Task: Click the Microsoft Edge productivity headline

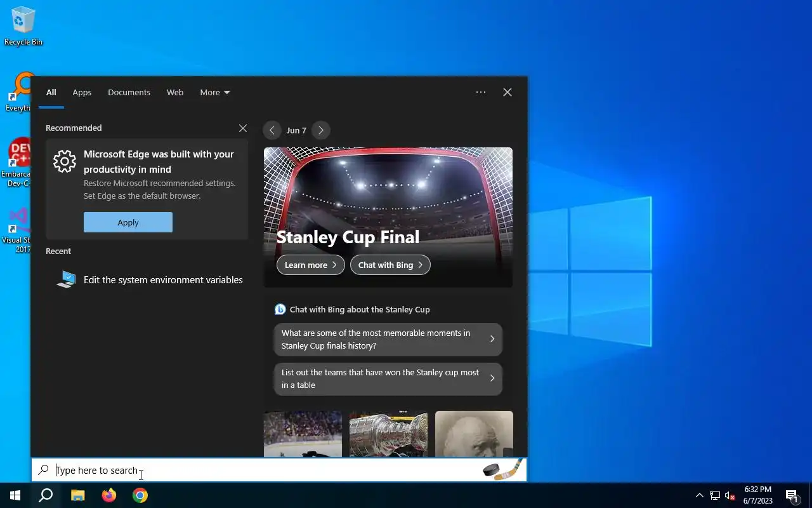Action: pyautogui.click(x=159, y=162)
